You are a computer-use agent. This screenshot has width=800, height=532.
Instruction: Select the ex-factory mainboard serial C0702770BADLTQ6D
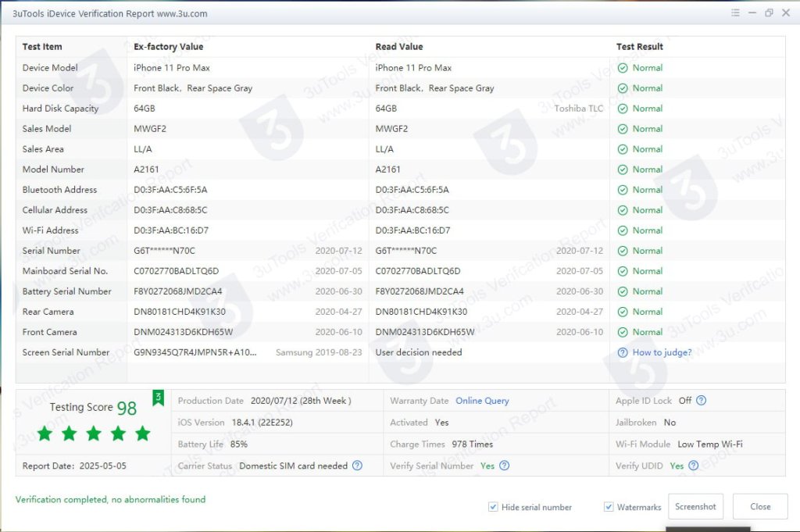[x=176, y=271]
